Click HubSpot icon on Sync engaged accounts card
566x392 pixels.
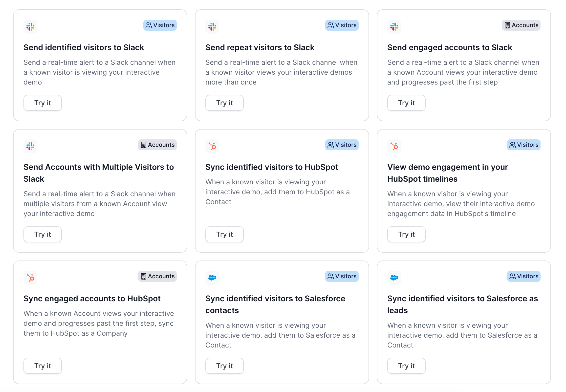[30, 278]
